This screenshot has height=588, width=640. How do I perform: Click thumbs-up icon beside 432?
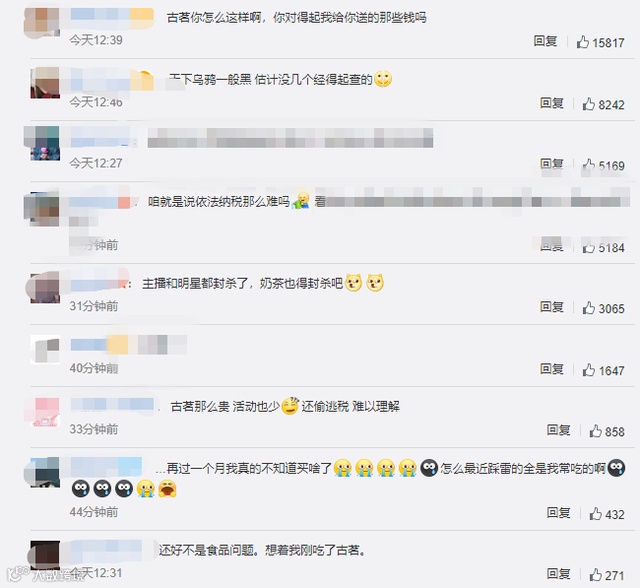point(596,513)
